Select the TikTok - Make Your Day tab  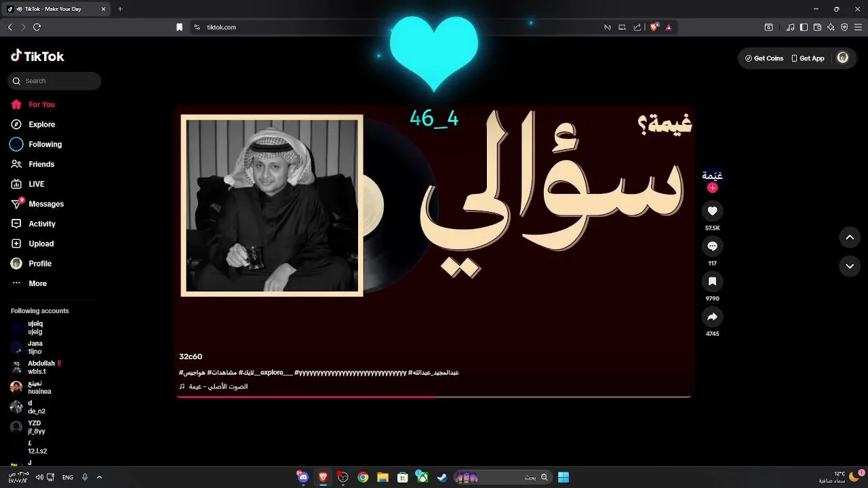click(57, 9)
